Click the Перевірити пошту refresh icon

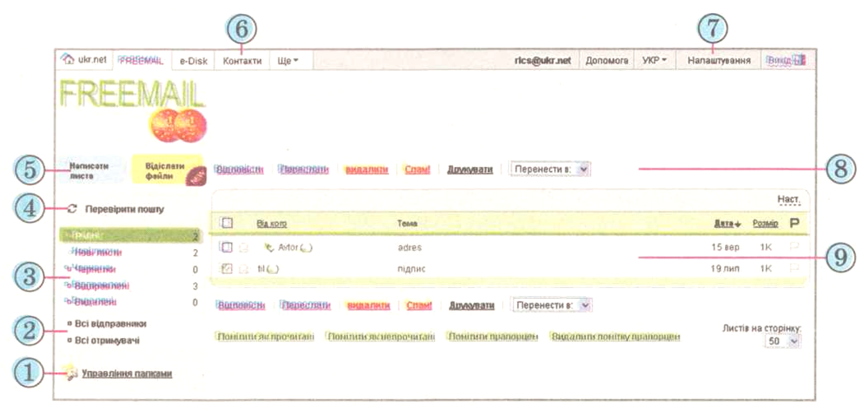point(72,210)
